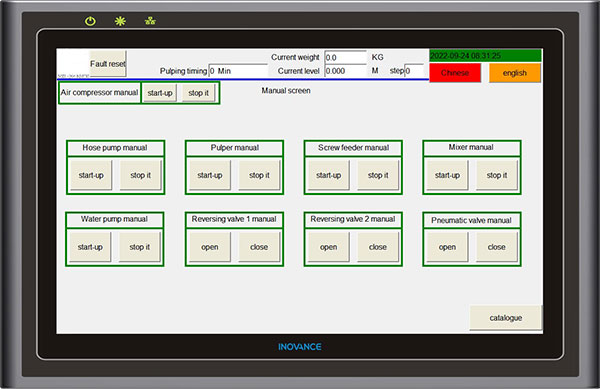Click the INOVANCE brand logo
Screen dimensions: 600x389
300,347
